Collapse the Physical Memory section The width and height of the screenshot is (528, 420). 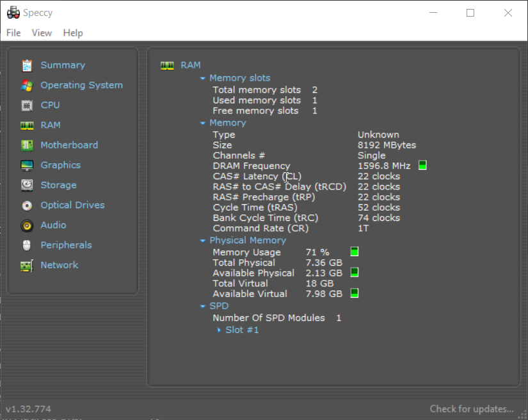click(203, 241)
